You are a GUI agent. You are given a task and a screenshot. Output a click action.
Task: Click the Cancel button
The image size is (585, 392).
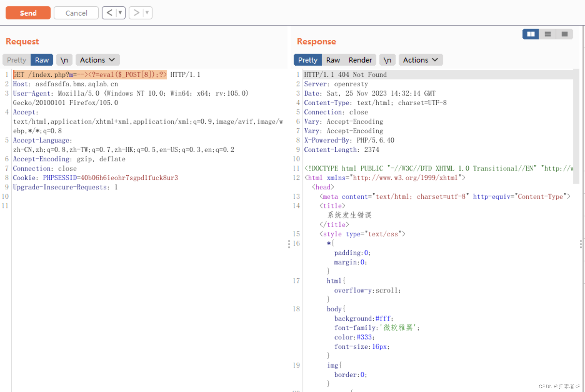76,13
